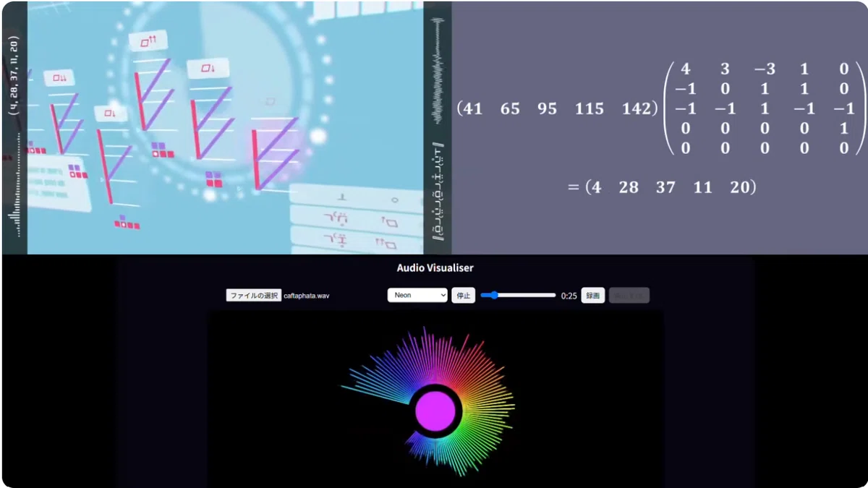868x488 pixels.
Task: Click the 録画 record button
Action: pos(593,295)
